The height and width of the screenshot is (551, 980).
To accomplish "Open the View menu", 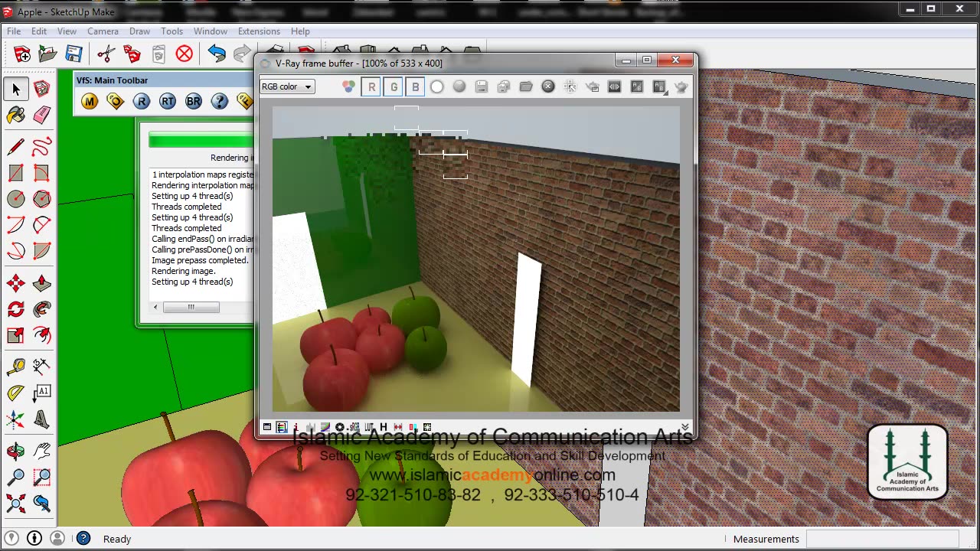I will pos(67,31).
